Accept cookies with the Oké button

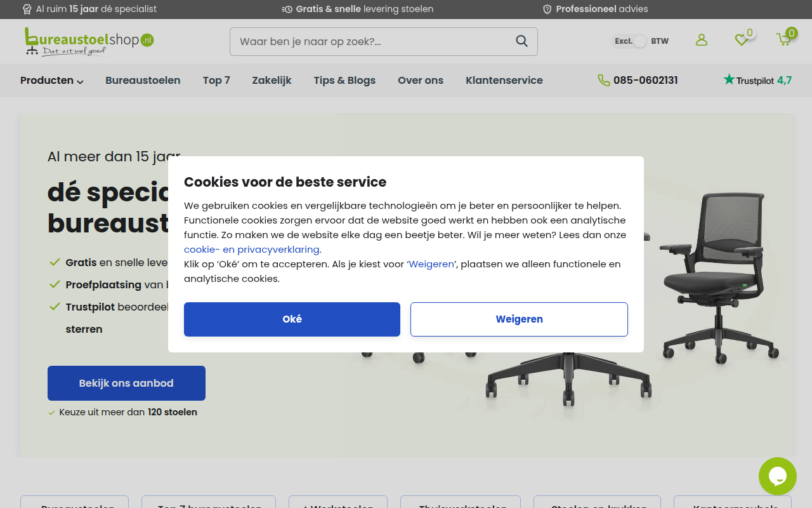tap(292, 319)
